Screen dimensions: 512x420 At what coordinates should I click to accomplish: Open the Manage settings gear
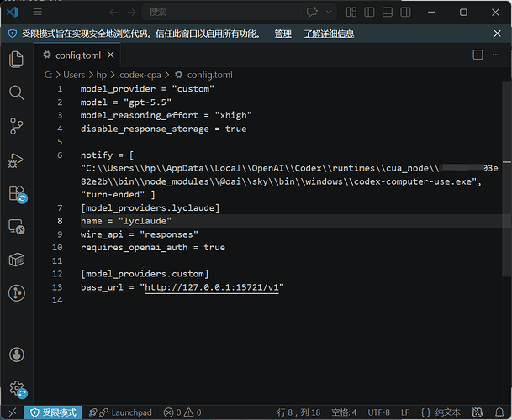(18, 389)
